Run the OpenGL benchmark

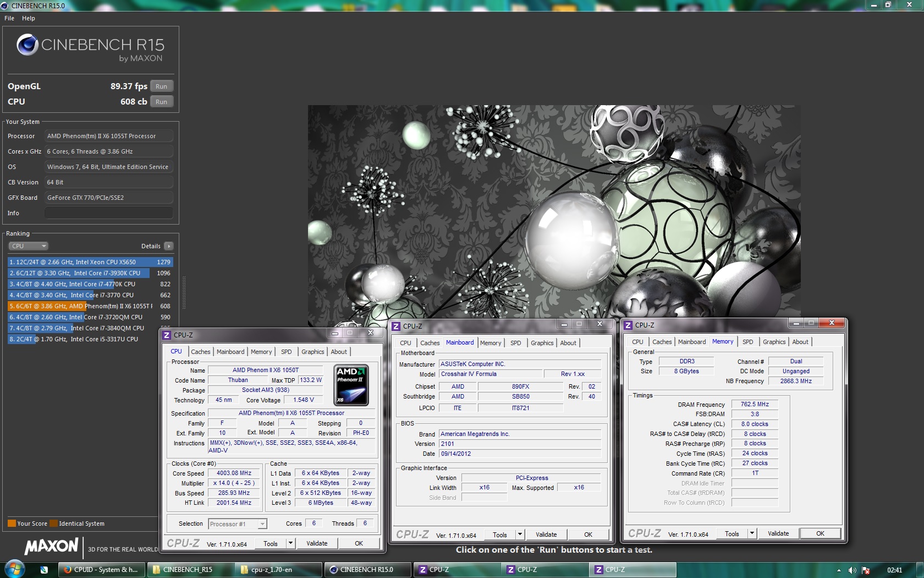pyautogui.click(x=162, y=86)
